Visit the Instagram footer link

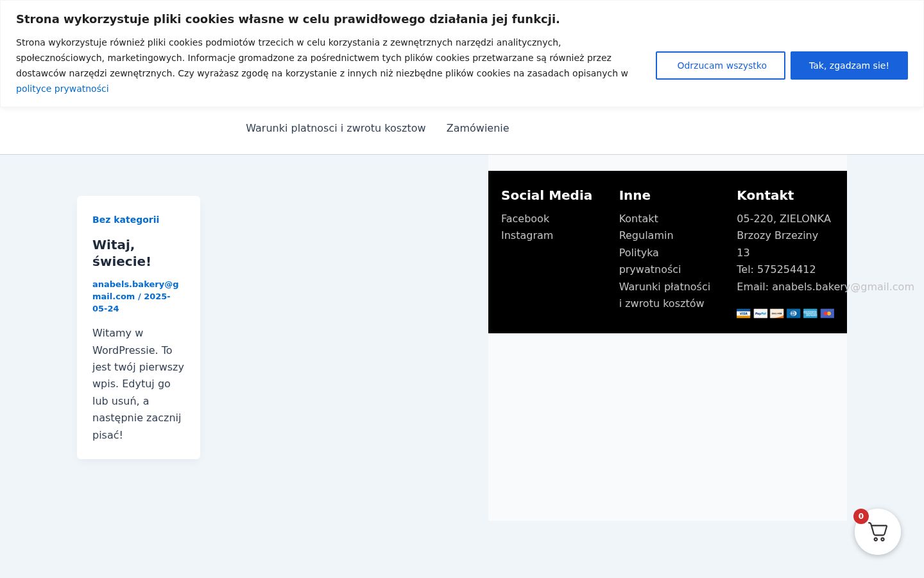pos(527,235)
